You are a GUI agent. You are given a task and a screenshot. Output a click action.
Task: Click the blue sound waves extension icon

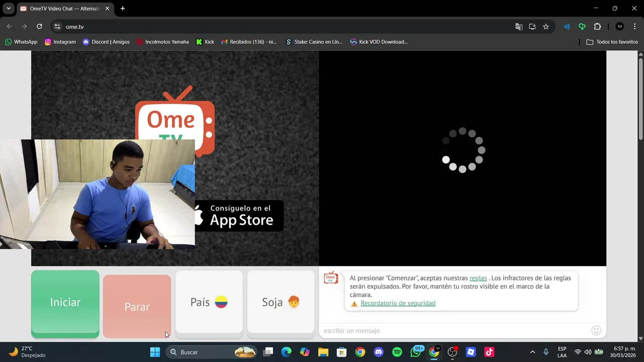click(x=567, y=27)
